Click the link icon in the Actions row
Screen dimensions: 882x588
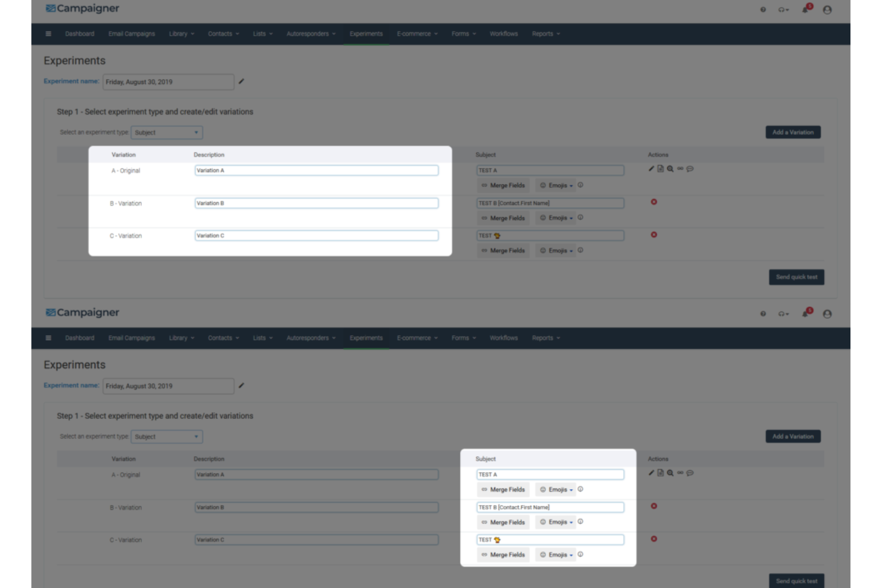click(x=680, y=169)
